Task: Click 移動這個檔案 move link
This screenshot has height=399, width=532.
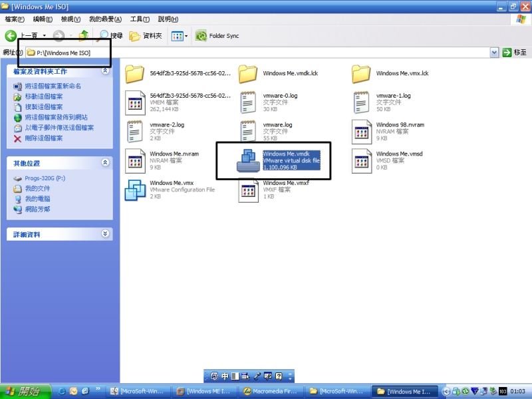Action: (44, 96)
